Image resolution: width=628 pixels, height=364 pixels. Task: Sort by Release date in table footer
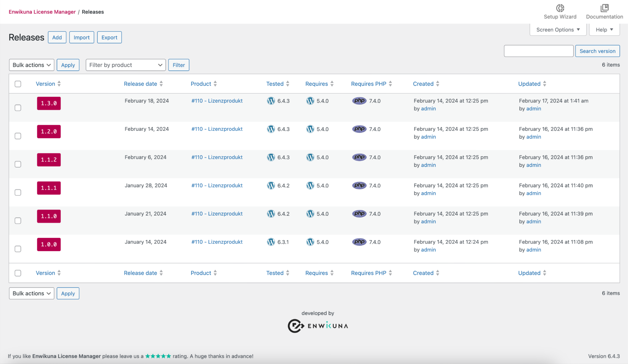143,273
